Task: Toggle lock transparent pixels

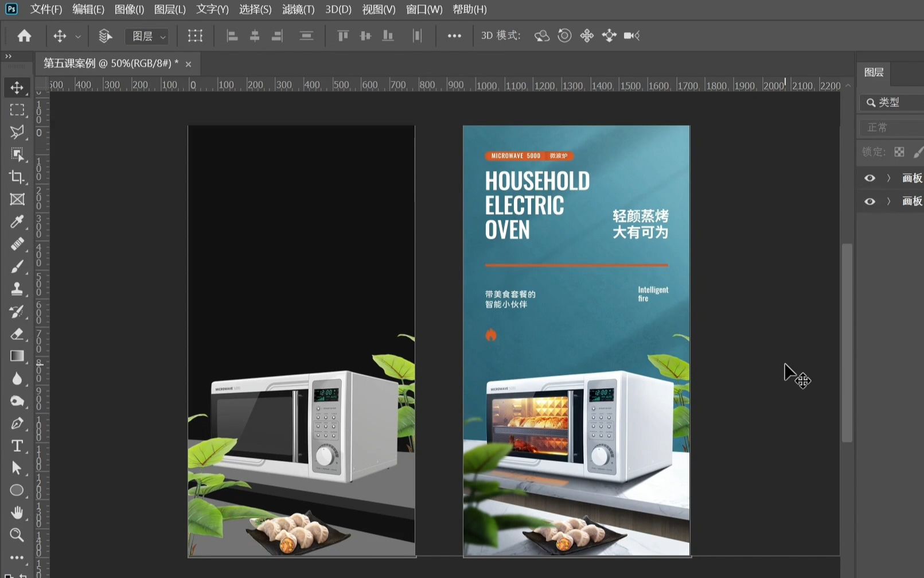Action: pos(899,152)
